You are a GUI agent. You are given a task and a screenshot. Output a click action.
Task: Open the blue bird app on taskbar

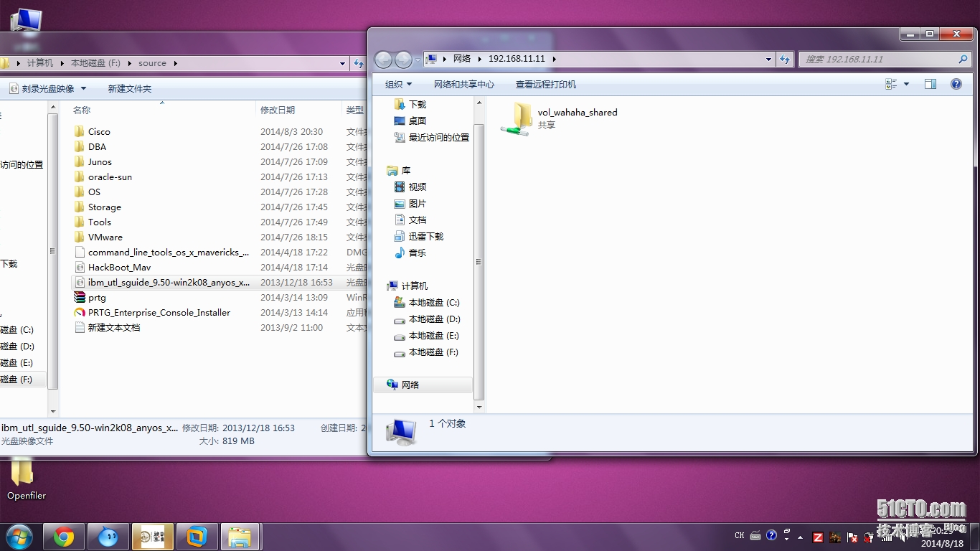click(x=108, y=537)
